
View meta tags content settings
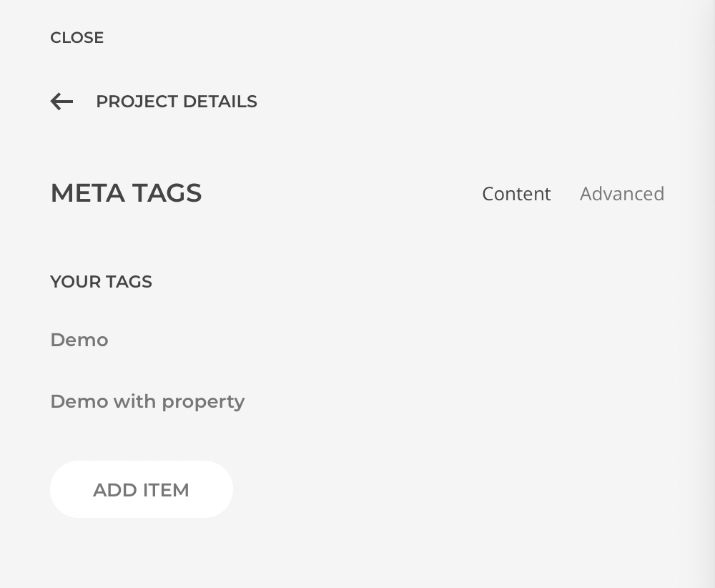click(x=516, y=194)
